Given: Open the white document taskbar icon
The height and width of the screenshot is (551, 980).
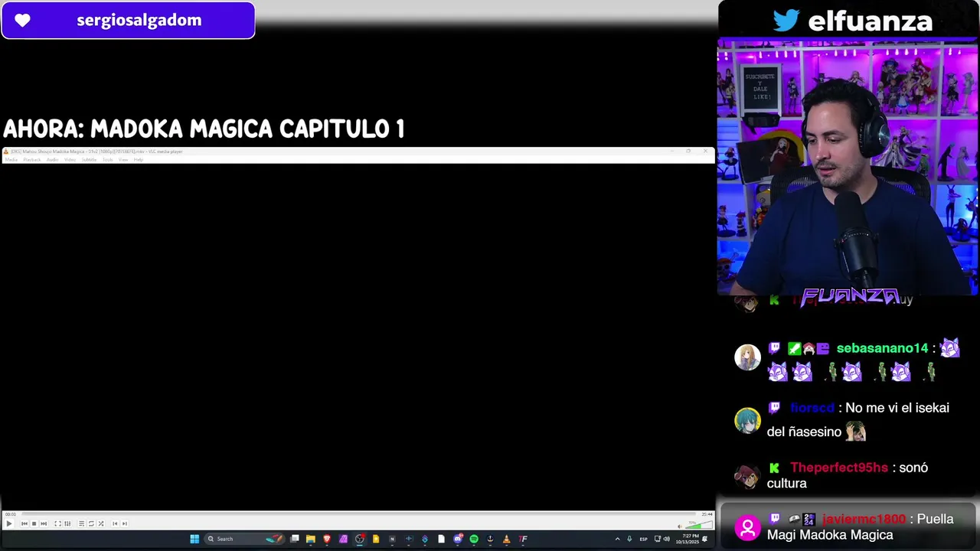Looking at the screenshot, I should 441,539.
